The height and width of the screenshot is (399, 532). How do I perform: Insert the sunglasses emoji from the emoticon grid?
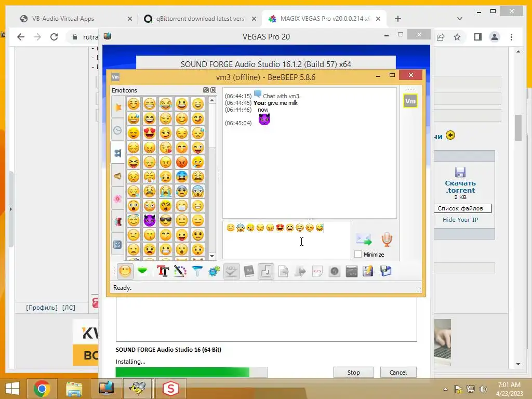pyautogui.click(x=166, y=220)
